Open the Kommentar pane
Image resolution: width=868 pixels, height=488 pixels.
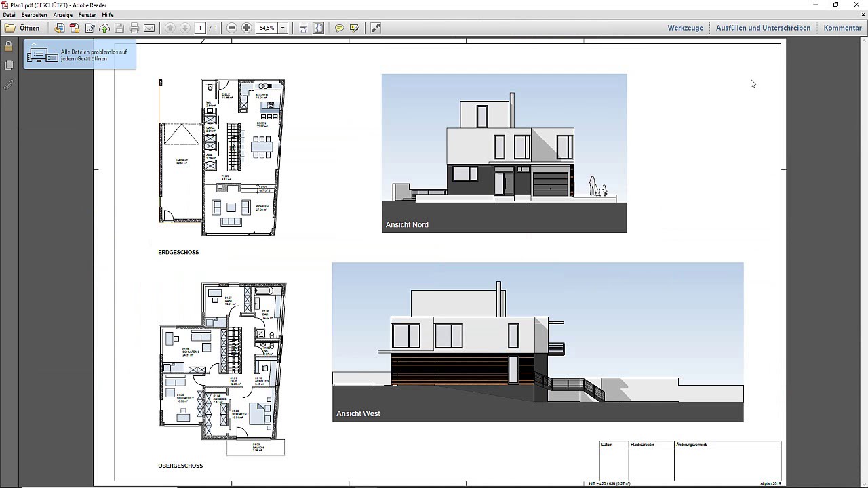(842, 28)
